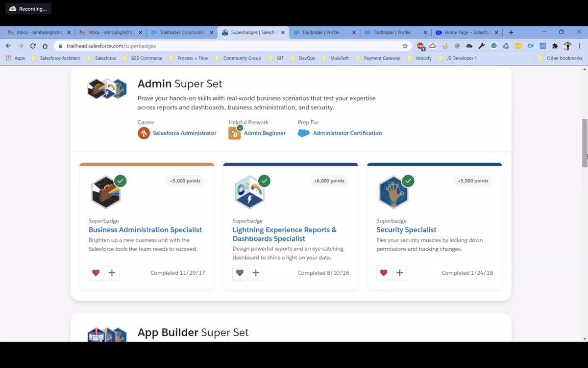
Task: Open the yellow dots extension icon
Action: pos(518,46)
